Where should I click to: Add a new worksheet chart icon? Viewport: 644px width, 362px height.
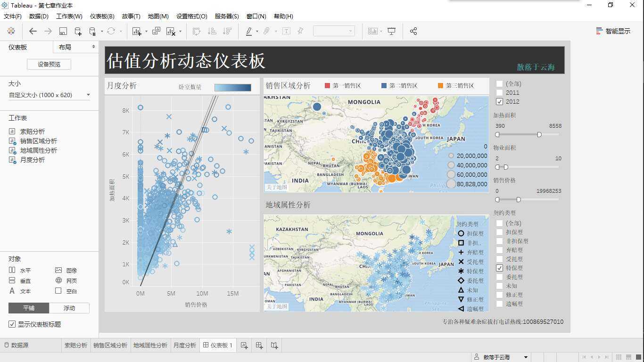point(137,31)
